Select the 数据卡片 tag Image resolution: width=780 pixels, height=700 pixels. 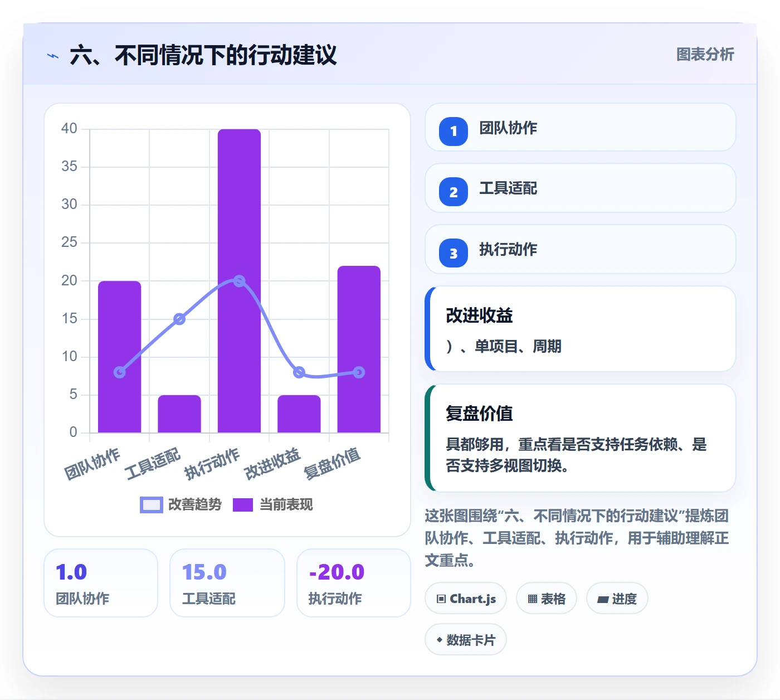coord(466,640)
